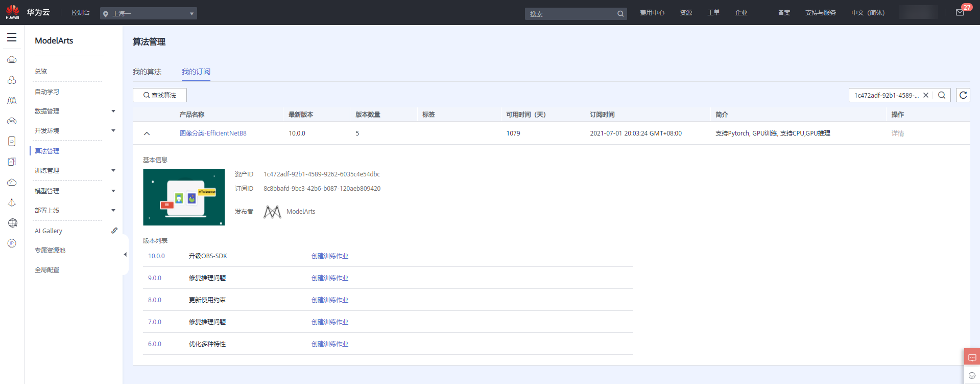Open version 6.0.0 link
The width and height of the screenshot is (980, 384).
[x=155, y=344]
